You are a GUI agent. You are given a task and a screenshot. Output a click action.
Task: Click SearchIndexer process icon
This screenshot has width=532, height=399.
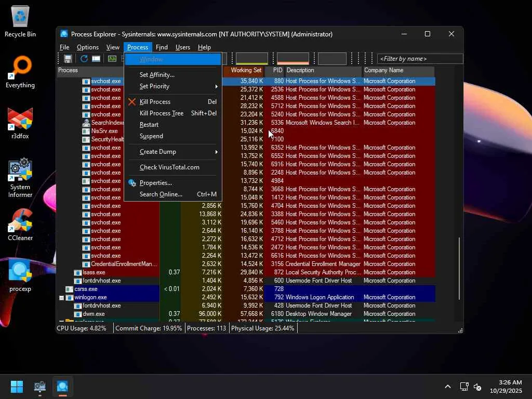tap(86, 123)
